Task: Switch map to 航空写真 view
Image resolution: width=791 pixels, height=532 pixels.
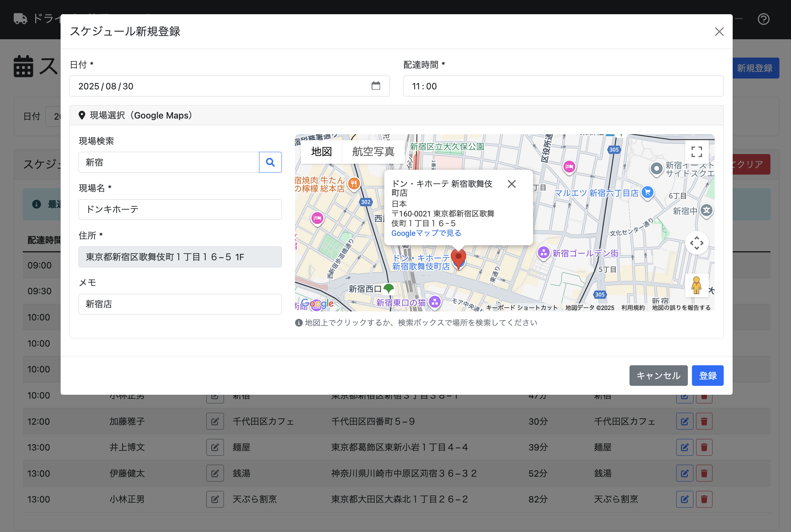Action: coord(373,152)
